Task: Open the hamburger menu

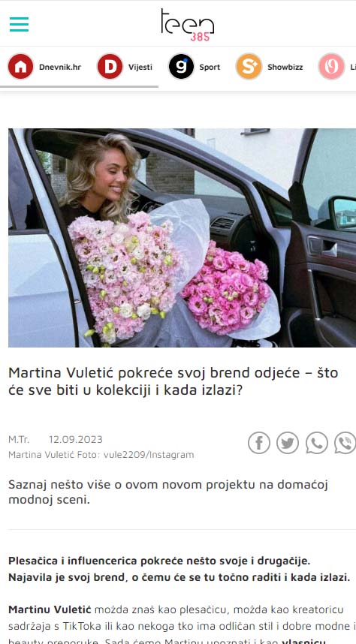Action: click(19, 24)
